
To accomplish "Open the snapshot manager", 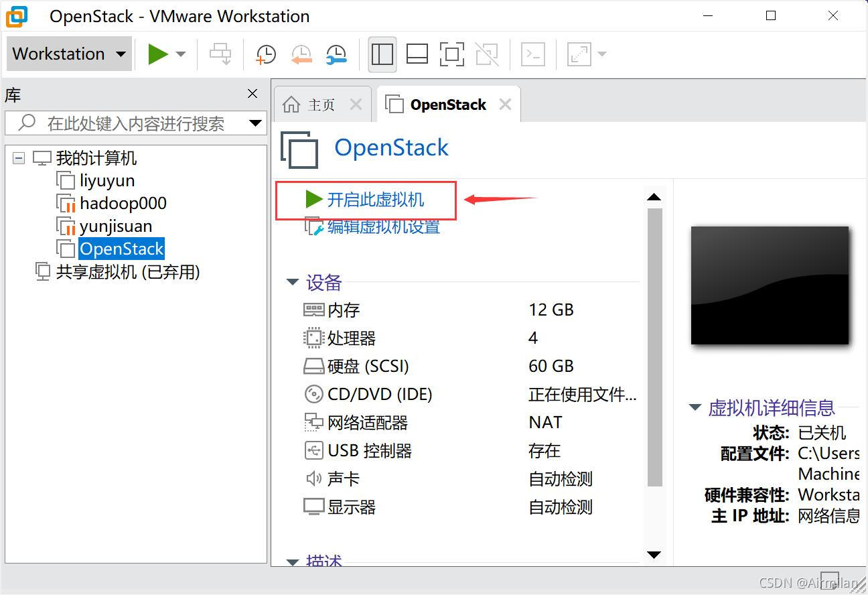I will [x=336, y=54].
